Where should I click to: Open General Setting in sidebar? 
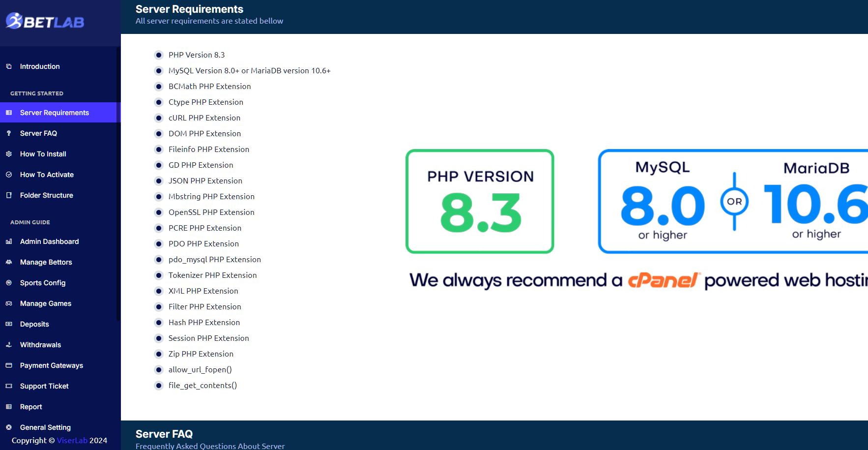click(45, 427)
